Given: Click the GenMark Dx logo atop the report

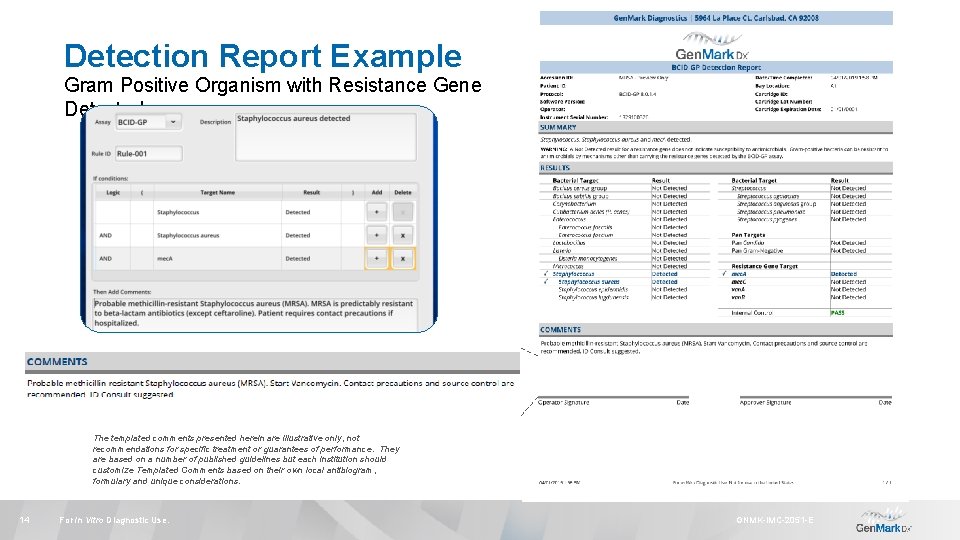Looking at the screenshot, I should pyautogui.click(x=711, y=47).
